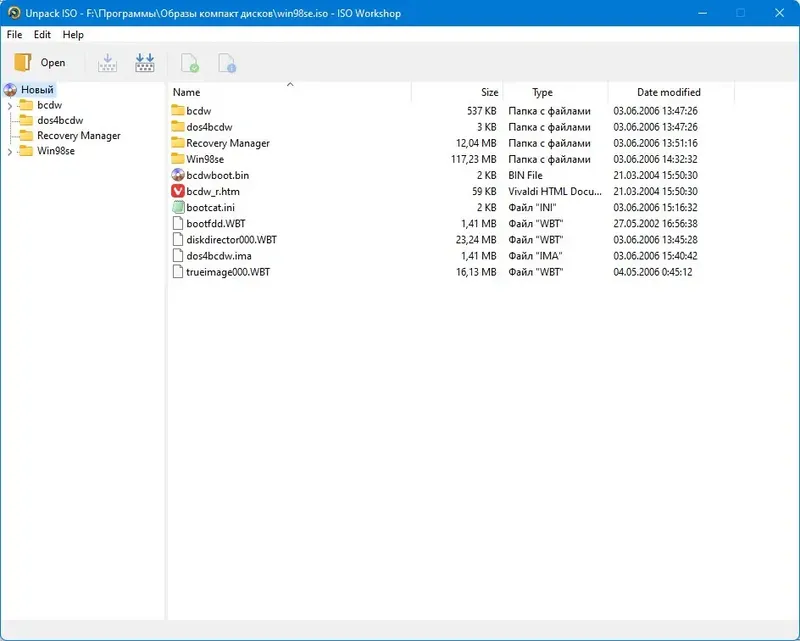Click Recovery Manager folder icon in list
This screenshot has width=800, height=641.
click(x=178, y=142)
